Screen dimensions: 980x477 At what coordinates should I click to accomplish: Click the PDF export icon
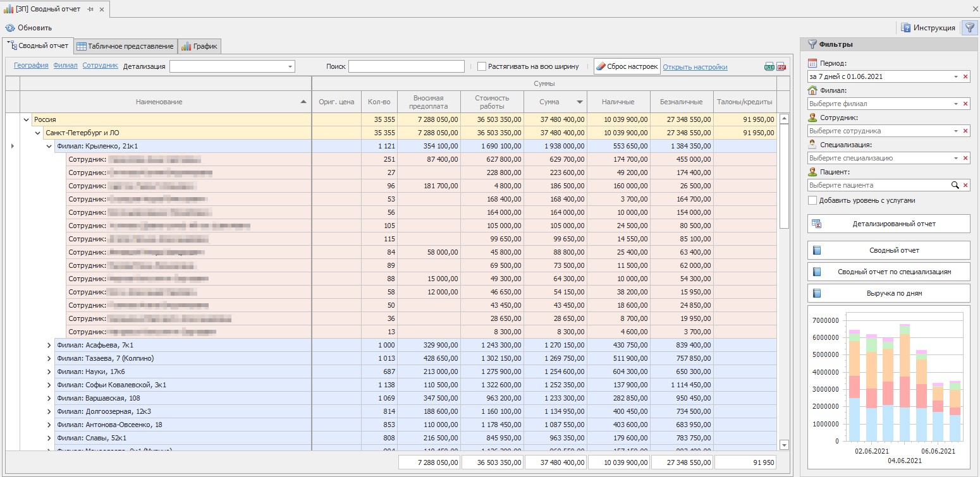coord(781,67)
